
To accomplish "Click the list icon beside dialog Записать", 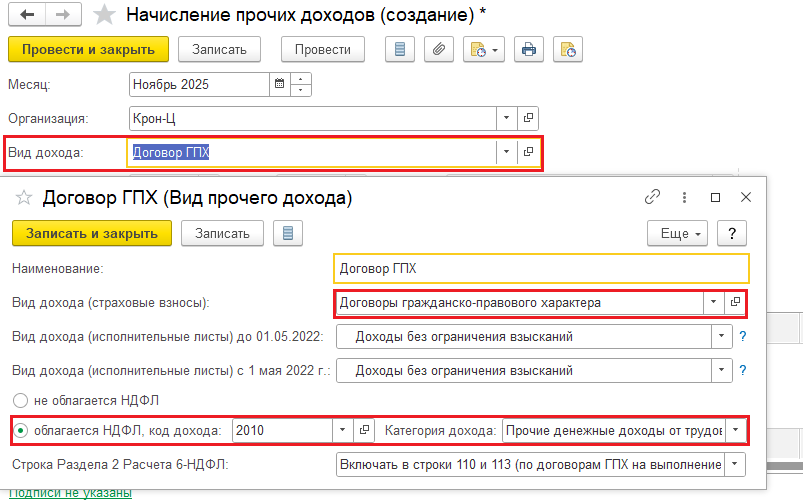I will pos(288,234).
